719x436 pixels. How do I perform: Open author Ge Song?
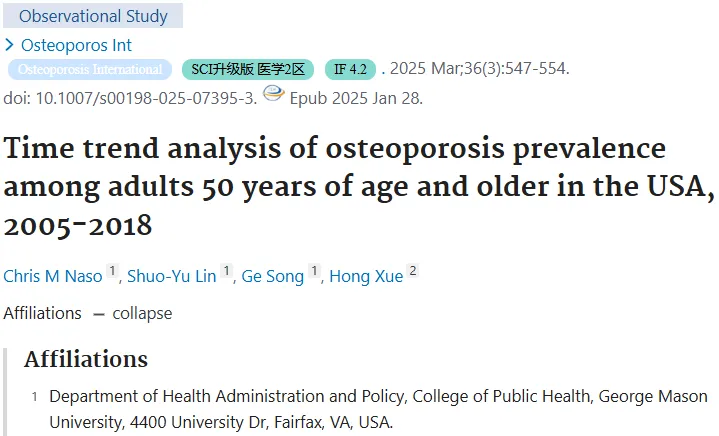pos(272,276)
